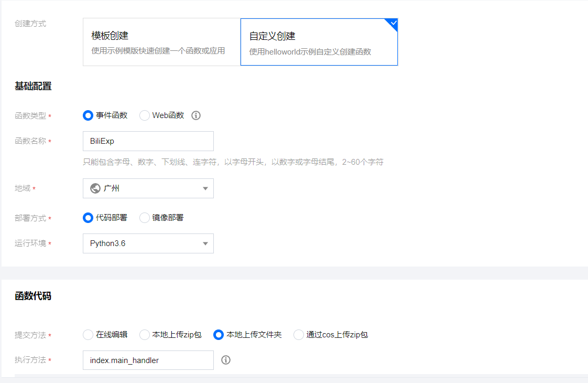Click the info icon next to 执行方法
This screenshot has width=588, height=383.
(x=225, y=360)
